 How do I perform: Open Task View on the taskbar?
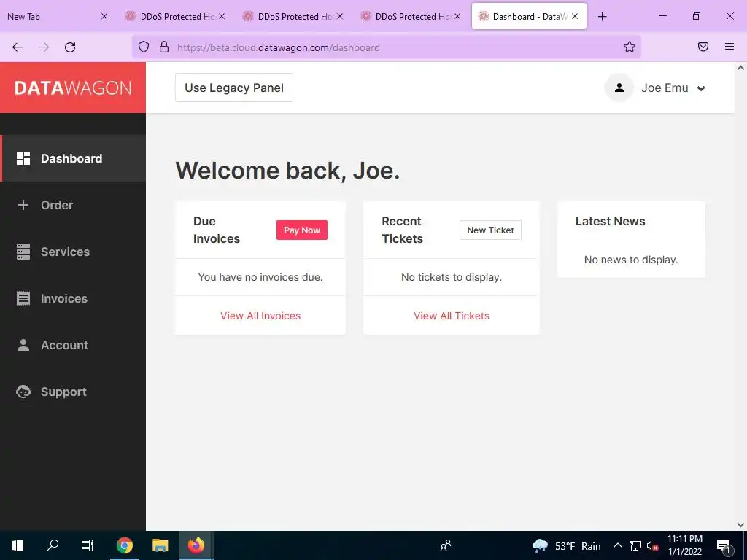pyautogui.click(x=88, y=545)
